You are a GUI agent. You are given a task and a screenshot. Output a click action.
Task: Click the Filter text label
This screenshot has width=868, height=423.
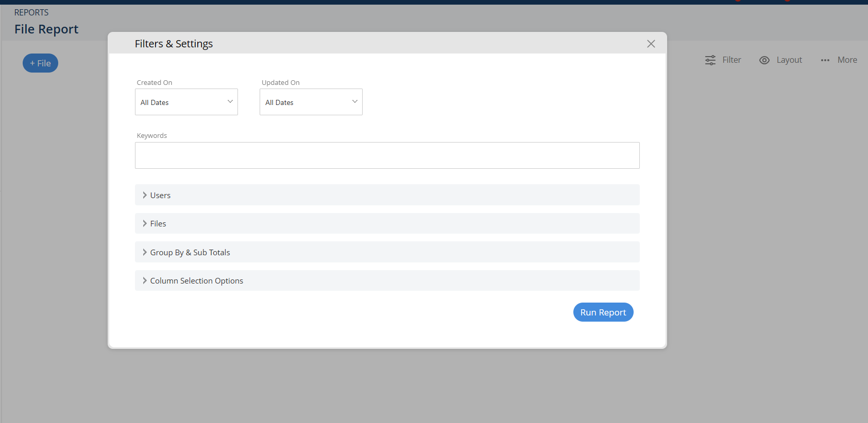(731, 60)
